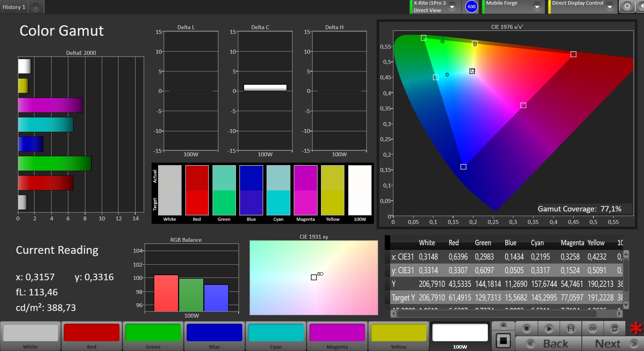Click the cyan target square in the CIE 1976 chart
Screen dimensions: 644x351
pyautogui.click(x=436, y=77)
